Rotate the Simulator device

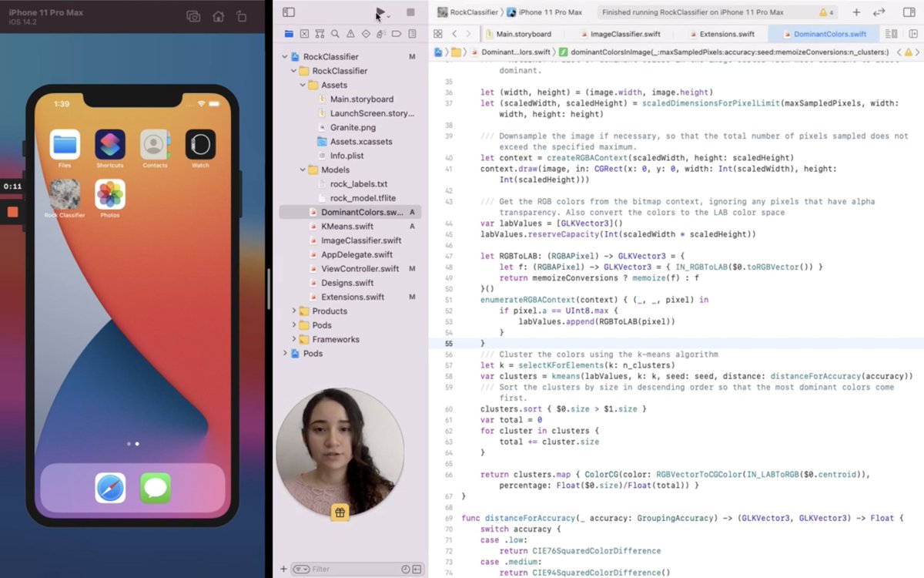tap(241, 16)
